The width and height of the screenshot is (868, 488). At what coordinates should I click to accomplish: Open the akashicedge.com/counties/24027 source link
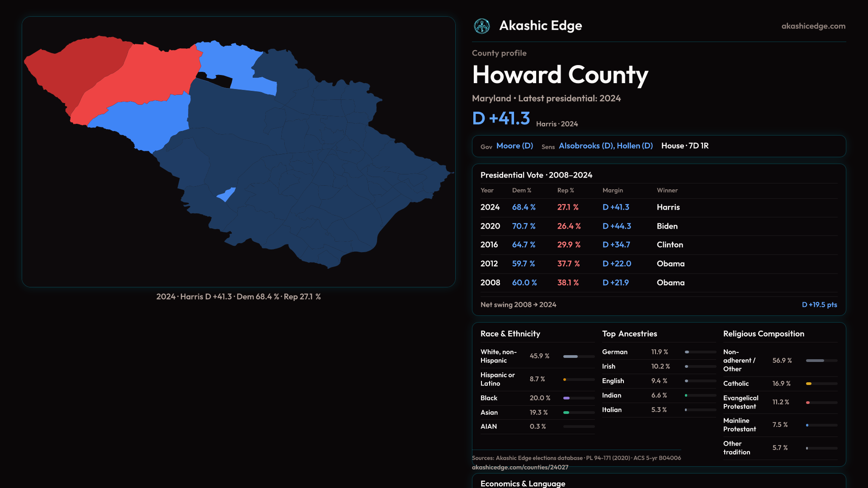[520, 467]
